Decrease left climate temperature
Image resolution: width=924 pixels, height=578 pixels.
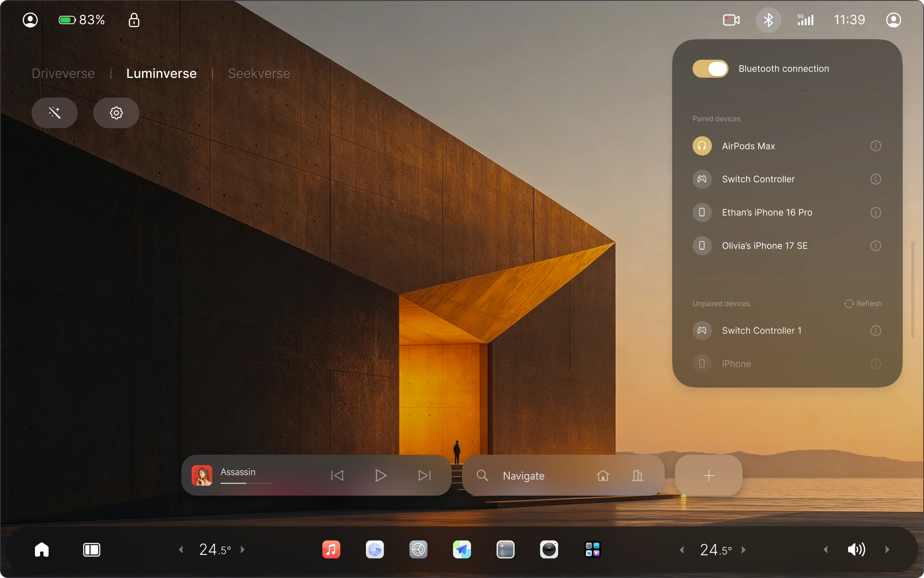point(181,550)
